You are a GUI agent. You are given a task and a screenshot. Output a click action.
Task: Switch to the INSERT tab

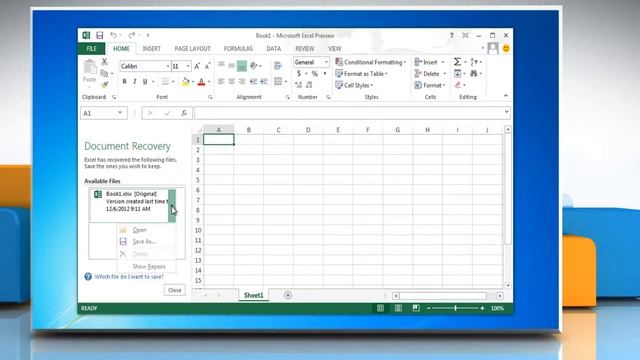151,49
